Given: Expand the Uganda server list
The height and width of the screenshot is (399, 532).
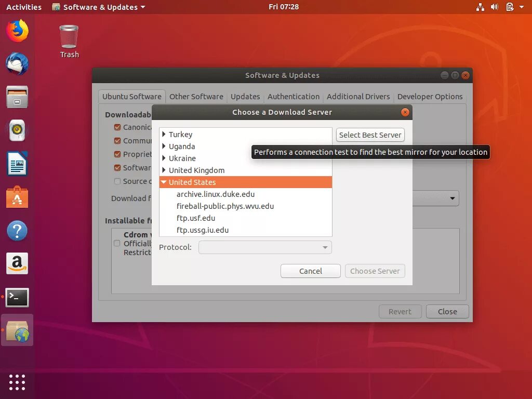Looking at the screenshot, I should [x=164, y=146].
